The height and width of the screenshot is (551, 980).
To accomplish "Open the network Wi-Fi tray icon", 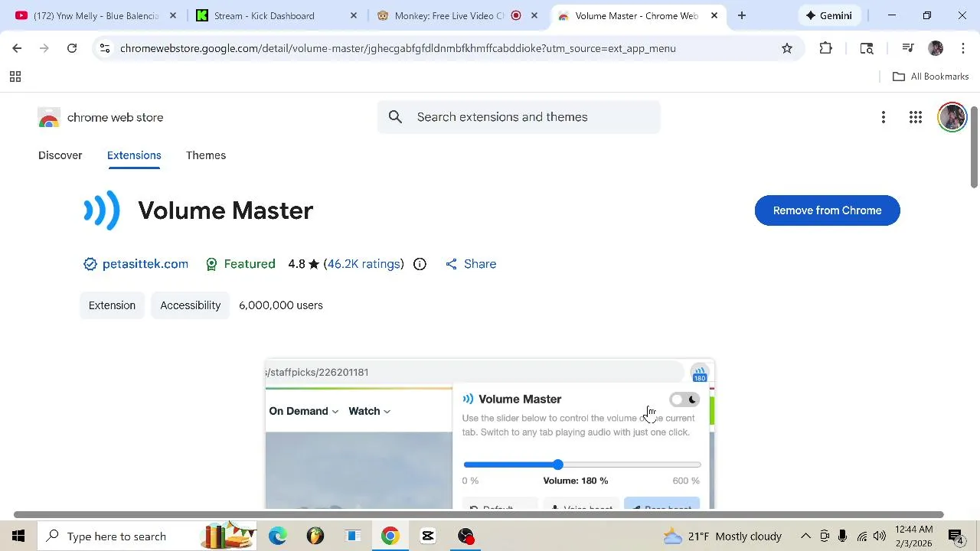I will [861, 536].
